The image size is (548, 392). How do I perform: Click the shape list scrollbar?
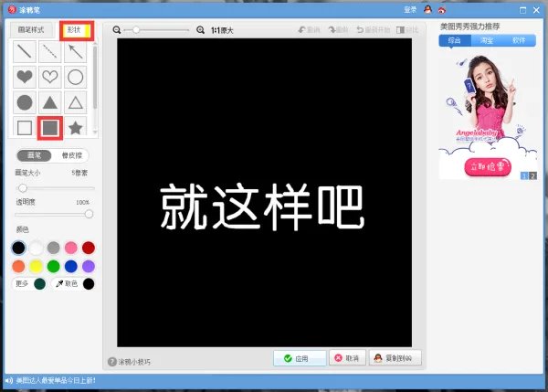(x=95, y=77)
